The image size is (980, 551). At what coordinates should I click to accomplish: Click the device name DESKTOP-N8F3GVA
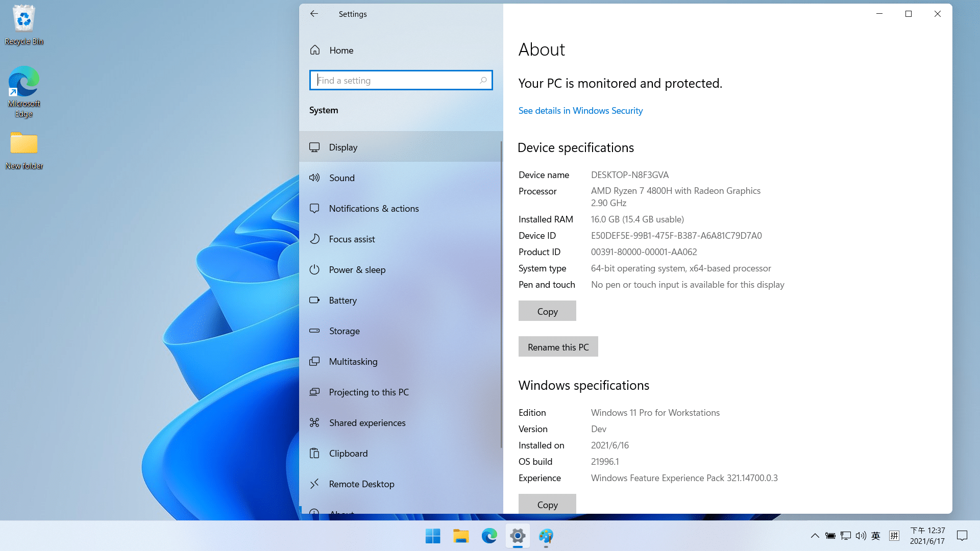pyautogui.click(x=630, y=174)
